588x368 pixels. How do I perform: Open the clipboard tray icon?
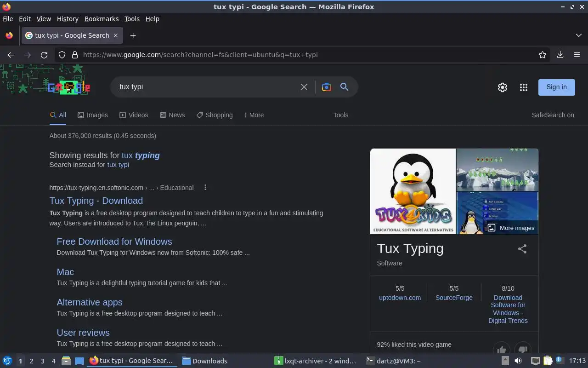(x=548, y=361)
